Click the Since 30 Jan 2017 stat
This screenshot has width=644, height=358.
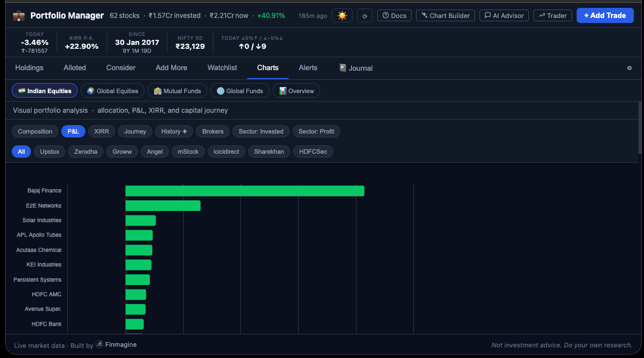point(137,42)
